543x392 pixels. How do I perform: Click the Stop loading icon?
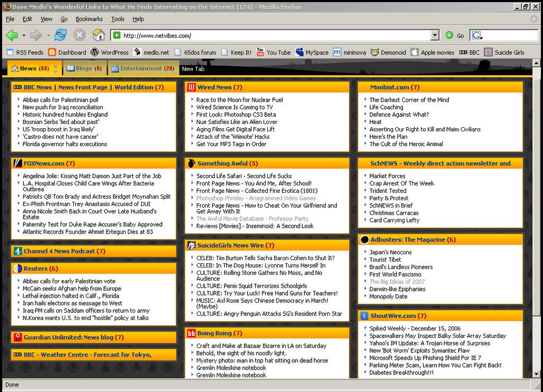(x=80, y=35)
